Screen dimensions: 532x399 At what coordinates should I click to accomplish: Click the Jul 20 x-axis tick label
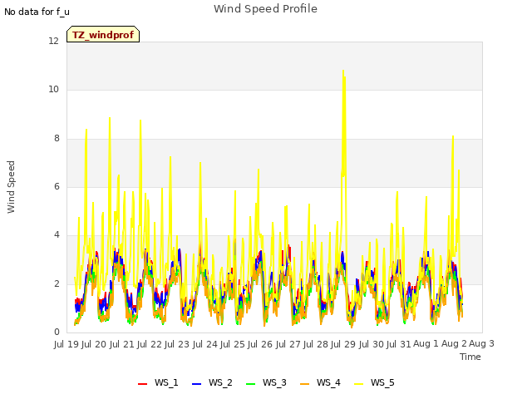click(94, 344)
